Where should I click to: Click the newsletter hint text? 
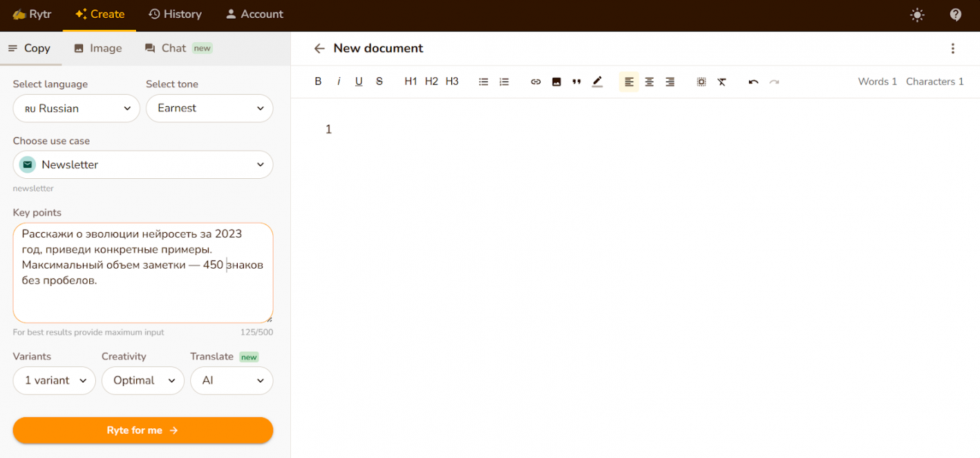point(33,189)
